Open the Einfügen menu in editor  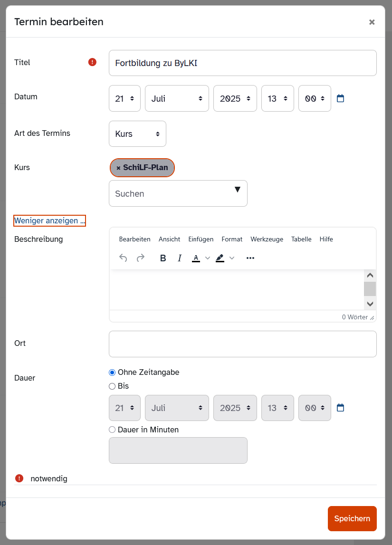tap(201, 239)
